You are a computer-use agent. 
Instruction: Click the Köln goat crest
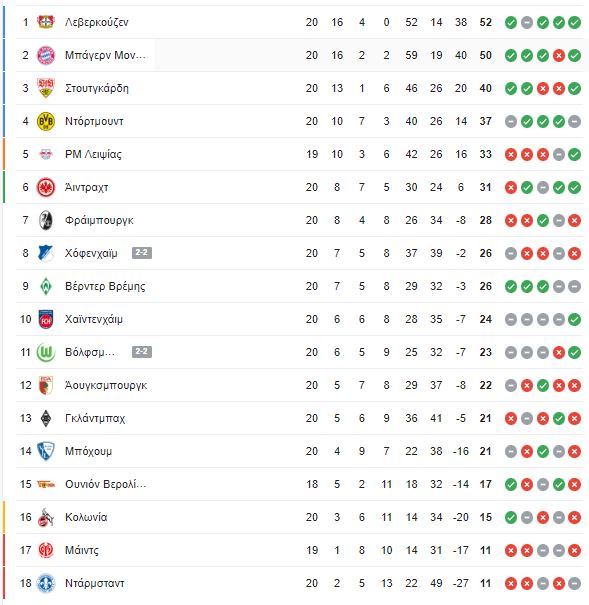pos(46,517)
